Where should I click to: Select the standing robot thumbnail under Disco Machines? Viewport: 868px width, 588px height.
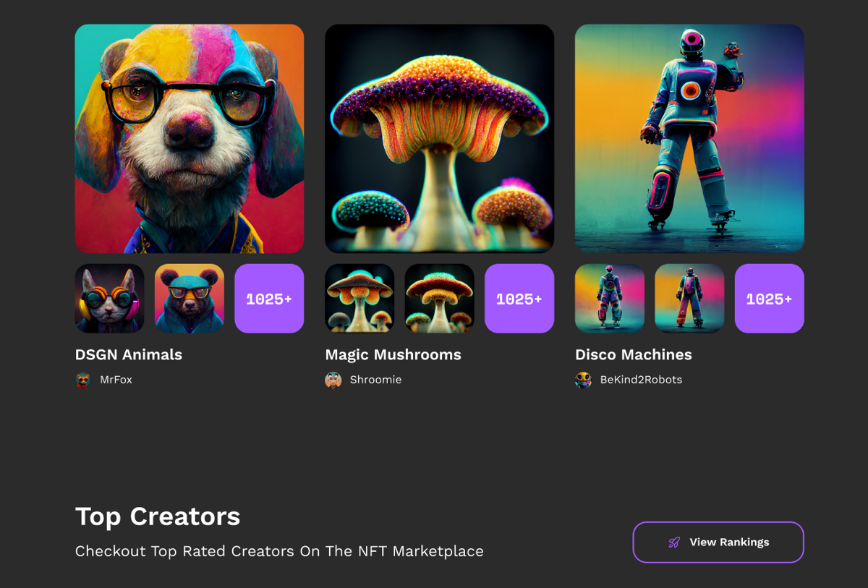[x=609, y=299]
